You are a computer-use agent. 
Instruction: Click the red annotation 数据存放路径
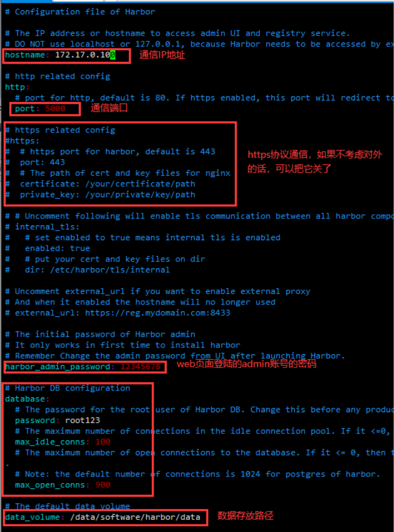[245, 516]
